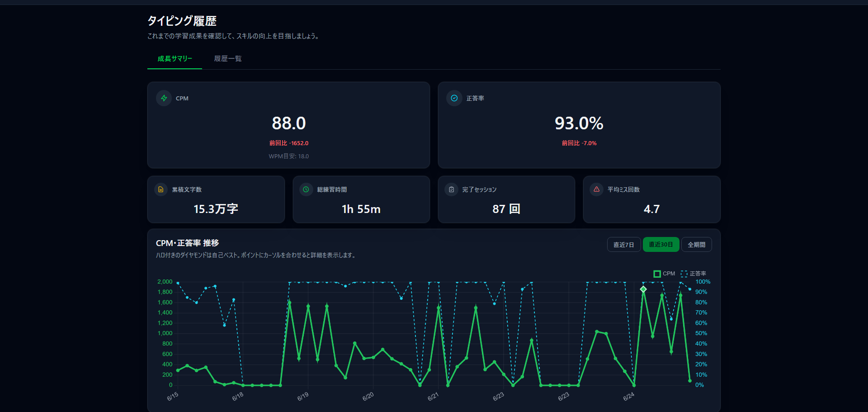Select the 直近7日 range option
This screenshot has height=412, width=868.
coord(624,245)
